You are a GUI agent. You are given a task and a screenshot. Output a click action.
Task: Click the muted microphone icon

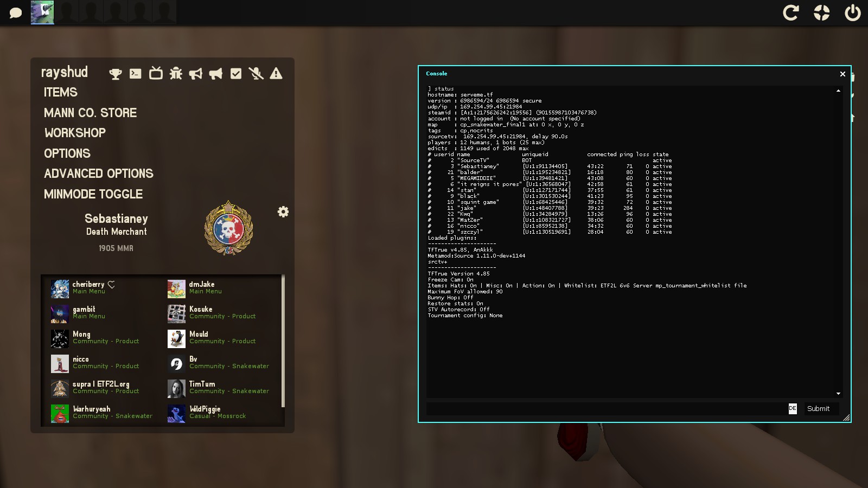coord(256,73)
